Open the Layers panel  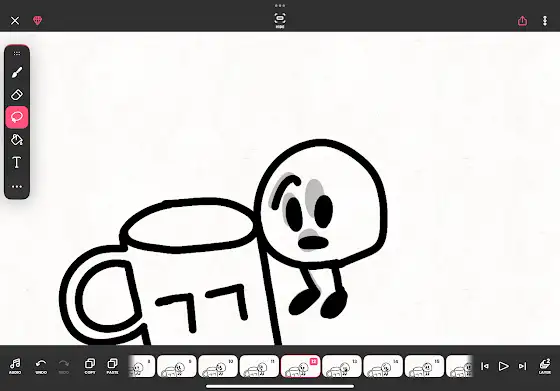pyautogui.click(x=545, y=366)
